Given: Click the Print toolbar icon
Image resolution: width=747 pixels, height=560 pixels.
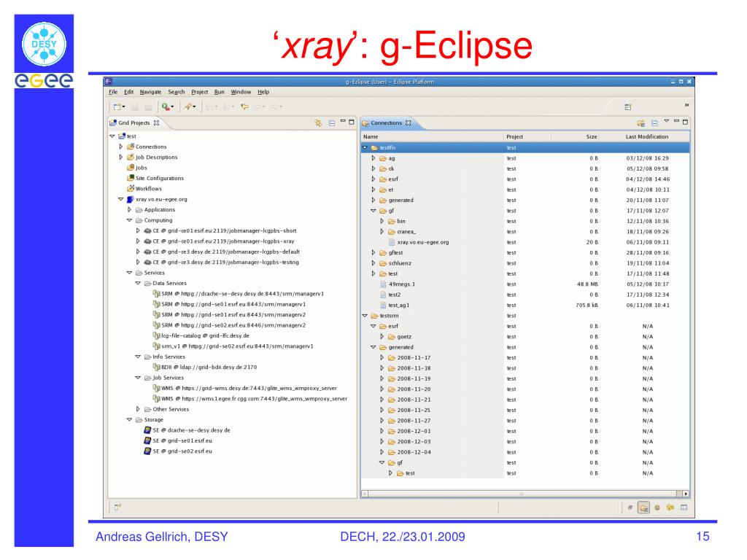Looking at the screenshot, I should [148, 106].
